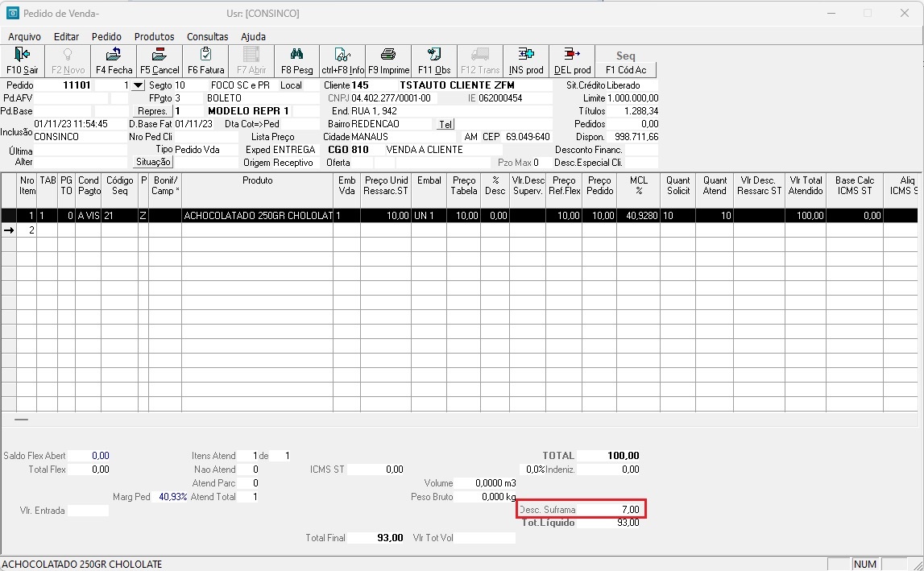Click the Saldo Flex Abert value
Image resolution: width=924 pixels, height=571 pixels.
click(x=89, y=456)
